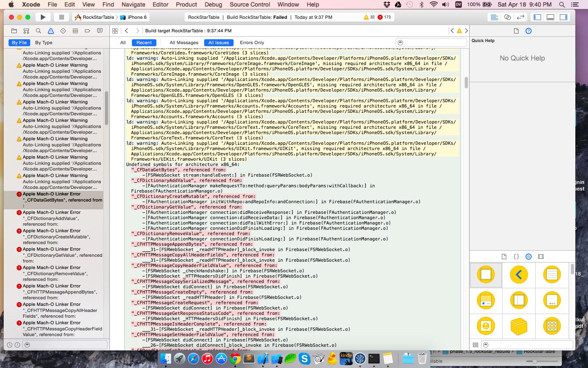Open the Debug navigator

(x=75, y=31)
